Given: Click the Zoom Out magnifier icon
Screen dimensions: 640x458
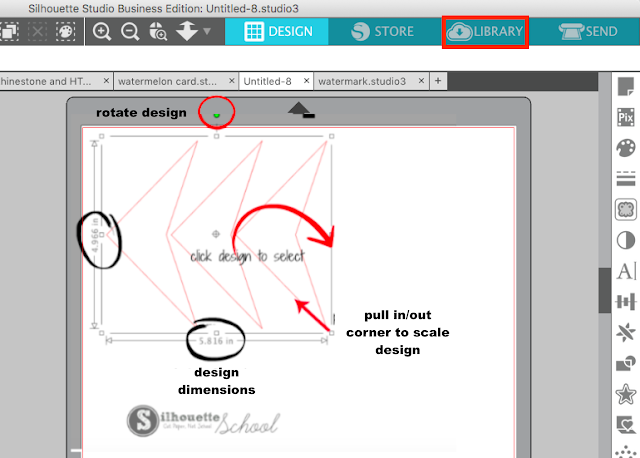Looking at the screenshot, I should 130,31.
